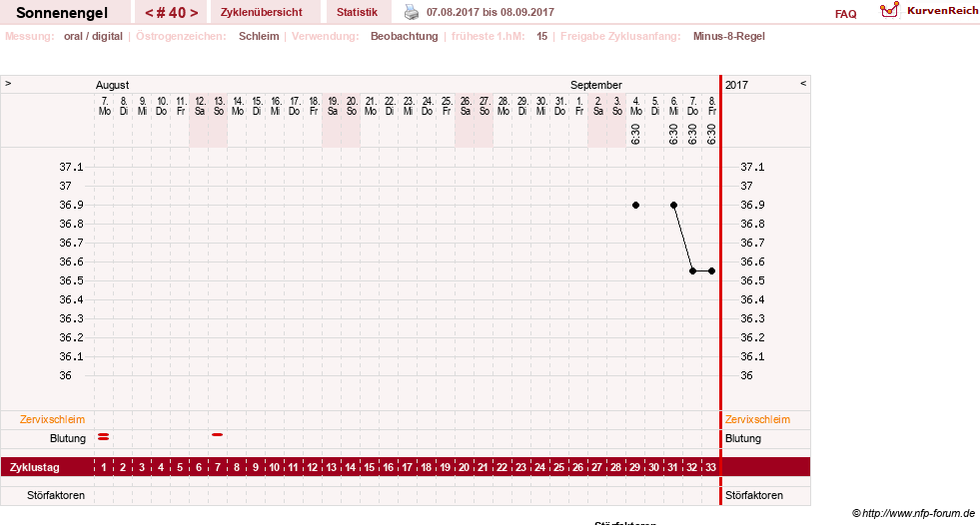Go to next cycle with the right arrow
This screenshot has height=525, width=980.
[x=195, y=13]
